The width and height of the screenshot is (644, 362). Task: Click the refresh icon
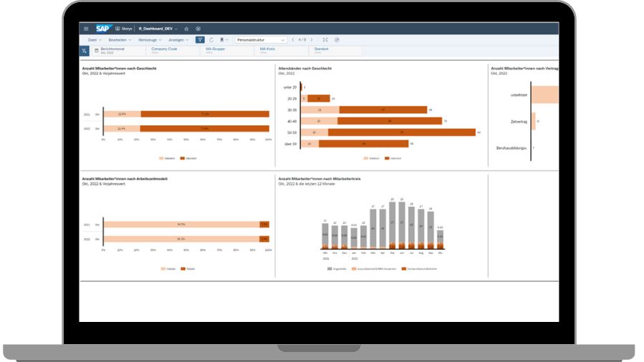click(211, 40)
